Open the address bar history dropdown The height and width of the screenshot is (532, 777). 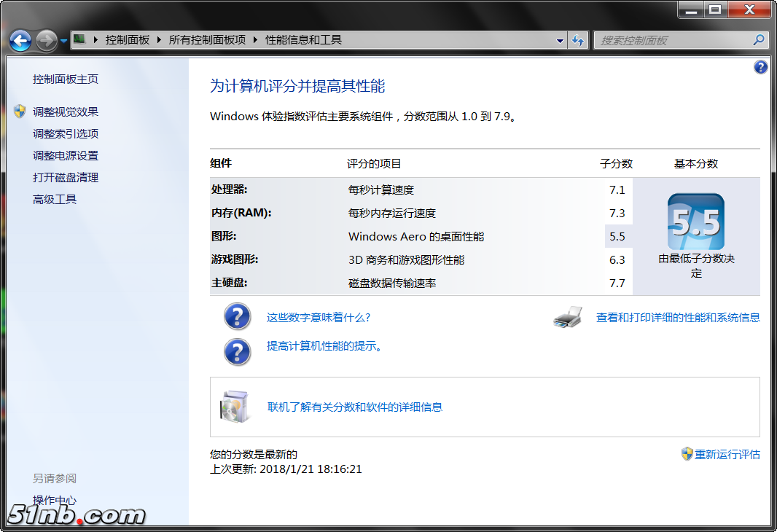click(x=560, y=41)
